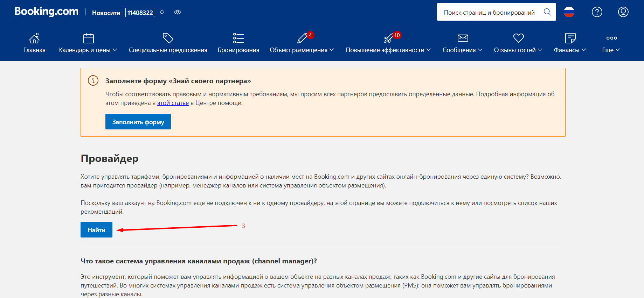Toggle the eye view icon in header

pos(178,12)
